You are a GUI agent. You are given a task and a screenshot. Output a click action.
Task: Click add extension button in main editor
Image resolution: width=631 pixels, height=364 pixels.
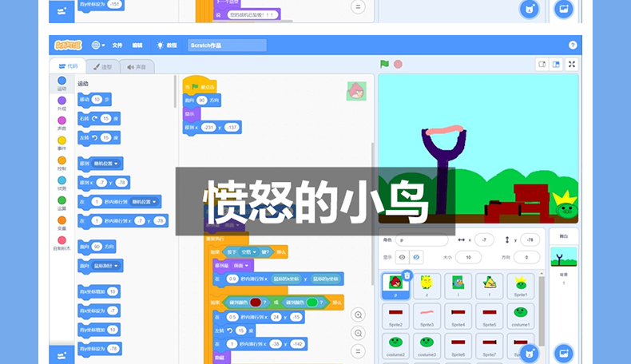coord(62,355)
